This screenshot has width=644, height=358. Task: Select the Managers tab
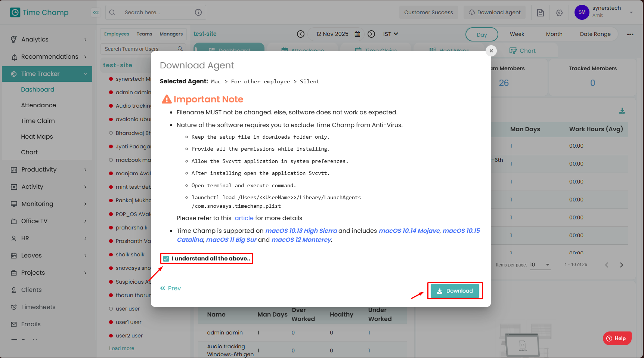click(171, 34)
